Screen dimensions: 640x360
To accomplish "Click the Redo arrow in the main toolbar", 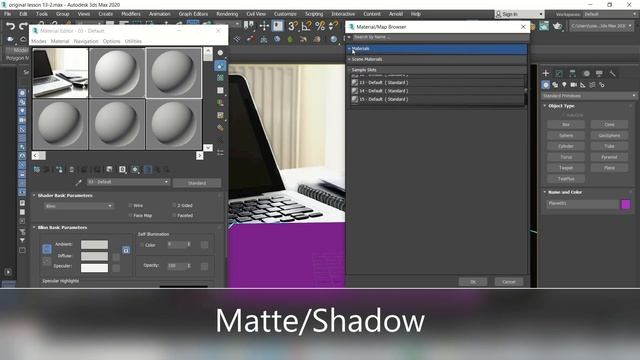I will [23, 27].
